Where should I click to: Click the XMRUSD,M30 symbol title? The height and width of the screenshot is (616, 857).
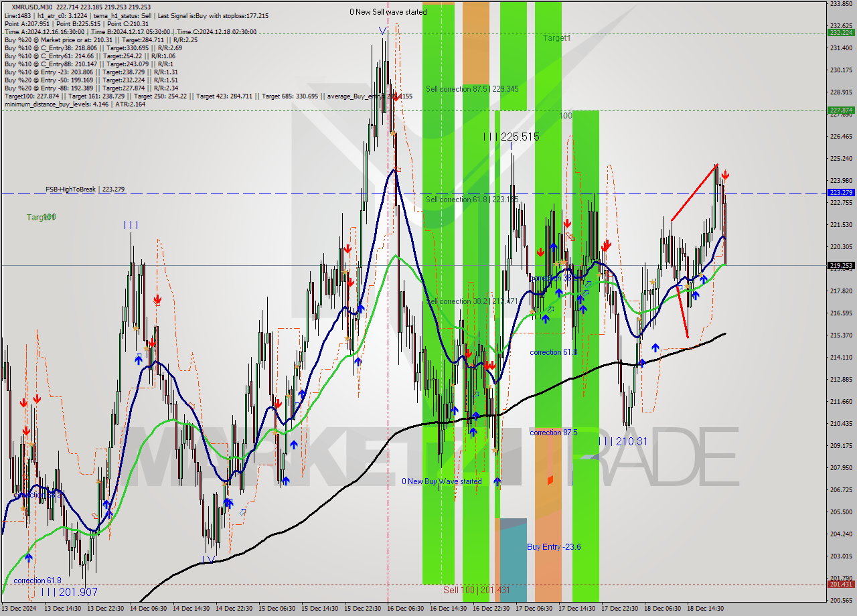point(31,7)
